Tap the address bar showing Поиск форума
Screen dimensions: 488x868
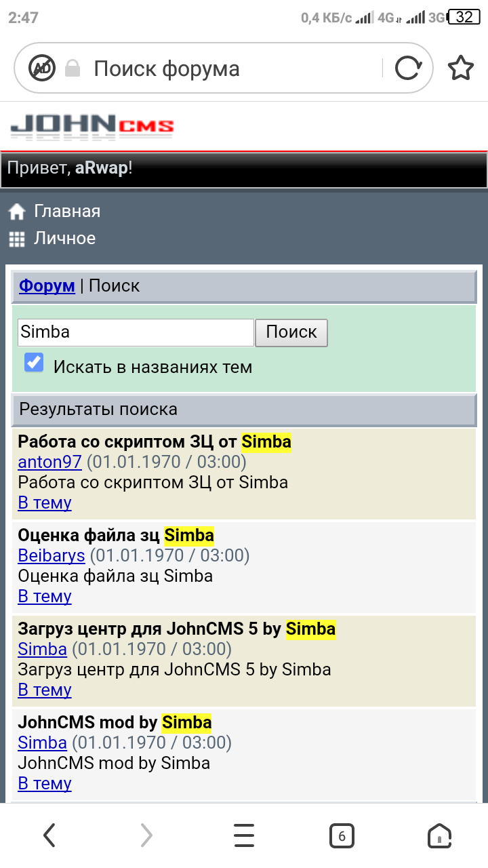pyautogui.click(x=230, y=68)
